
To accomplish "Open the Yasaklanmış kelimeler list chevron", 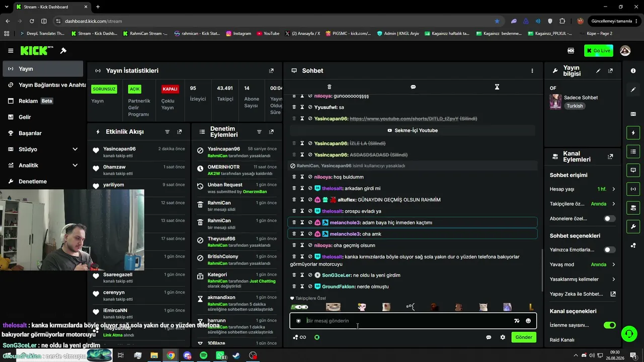I will [x=613, y=279].
